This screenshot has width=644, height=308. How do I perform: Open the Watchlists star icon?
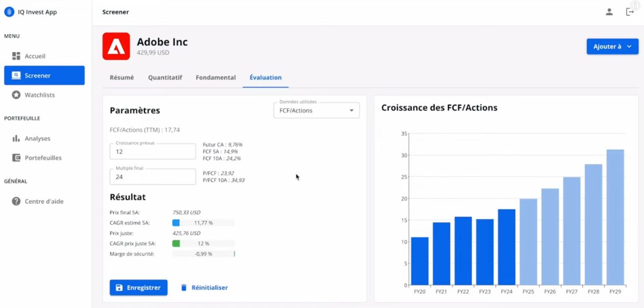pos(16,95)
